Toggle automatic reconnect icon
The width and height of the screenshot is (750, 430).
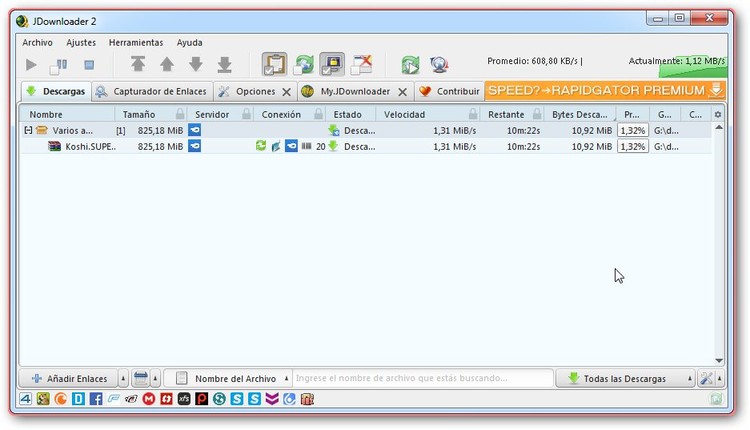[x=303, y=64]
